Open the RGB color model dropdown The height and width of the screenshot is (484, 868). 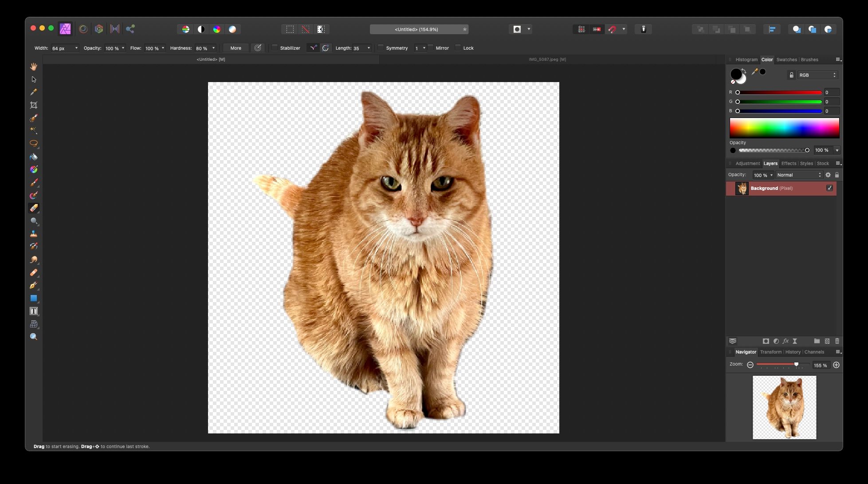tap(817, 75)
